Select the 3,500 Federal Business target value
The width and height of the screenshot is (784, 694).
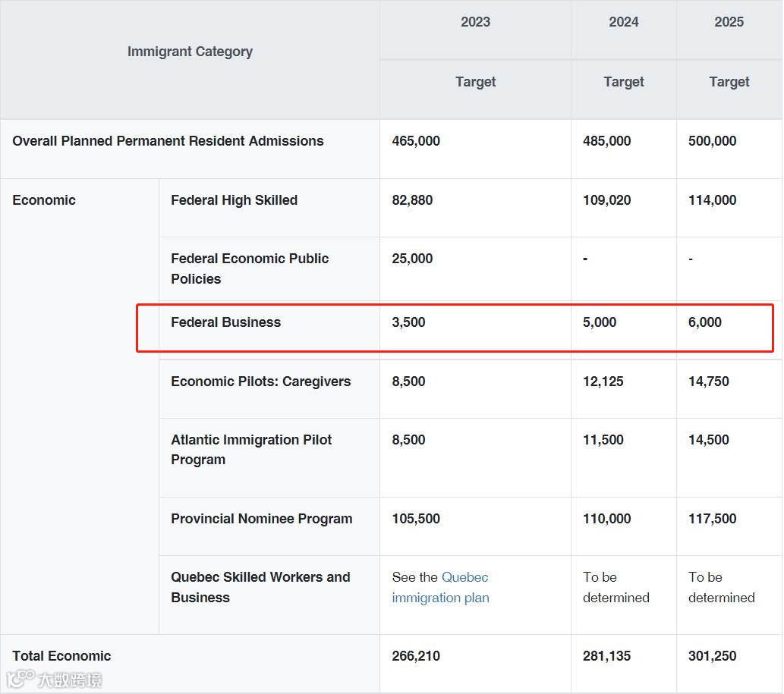(x=408, y=322)
